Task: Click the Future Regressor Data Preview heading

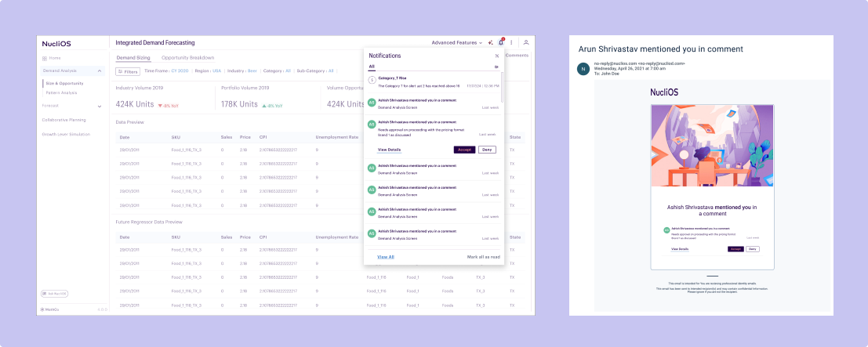Action: click(x=149, y=222)
